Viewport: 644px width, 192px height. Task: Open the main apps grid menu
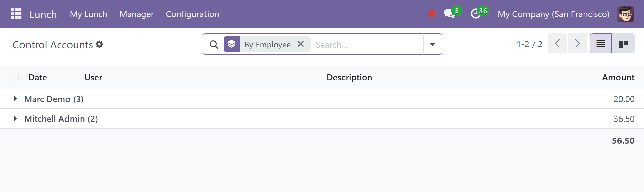16,14
